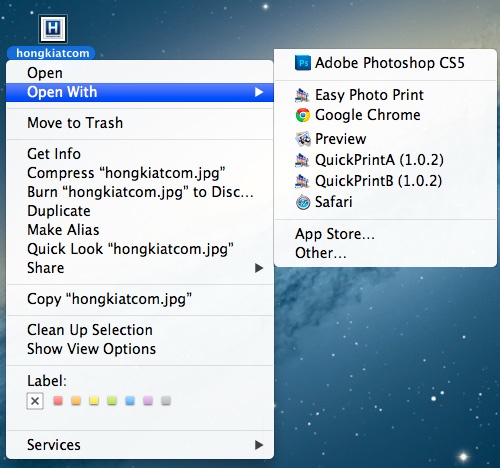Choose Show View Options
Screen dimensions: 500x468
click(x=140, y=349)
